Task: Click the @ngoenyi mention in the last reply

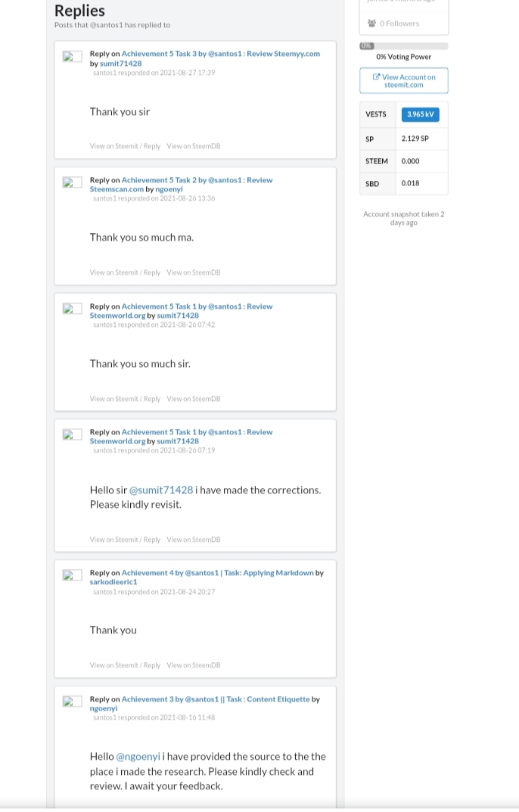Action: (138, 757)
